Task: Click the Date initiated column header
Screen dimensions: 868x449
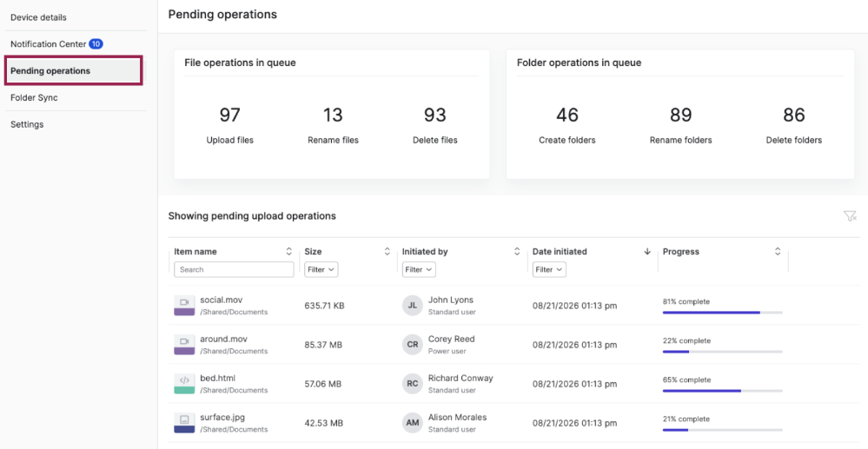Action: click(x=560, y=251)
